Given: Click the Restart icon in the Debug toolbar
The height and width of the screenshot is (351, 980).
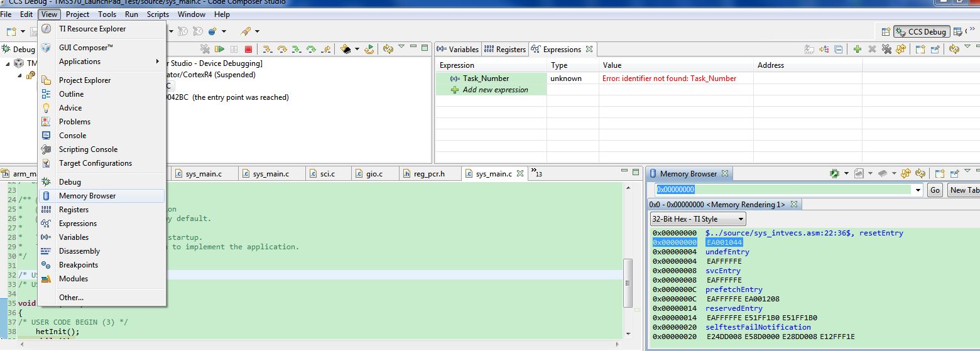Looking at the screenshot, I should click(x=369, y=49).
